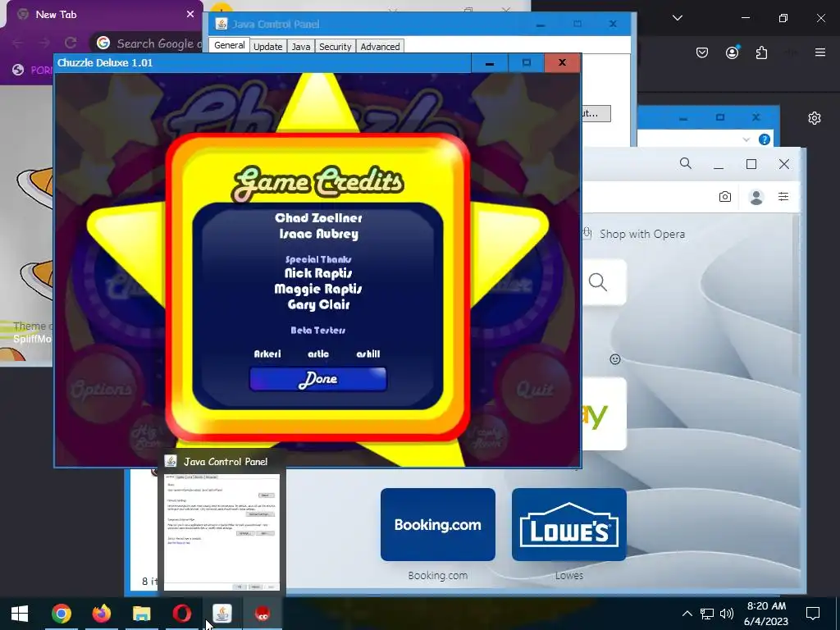Close the Chrome New Tab tab
This screenshot has width=840, height=630.
[x=189, y=15]
